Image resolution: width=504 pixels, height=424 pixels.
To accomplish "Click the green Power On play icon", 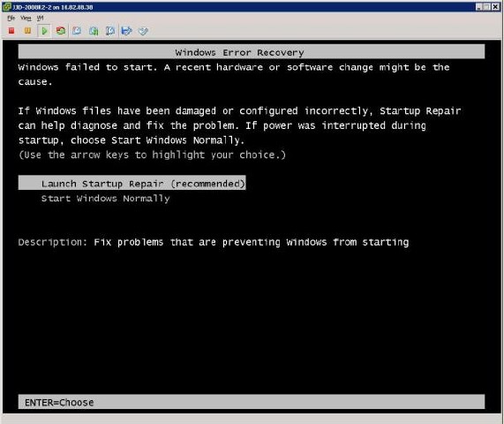I will (x=44, y=31).
